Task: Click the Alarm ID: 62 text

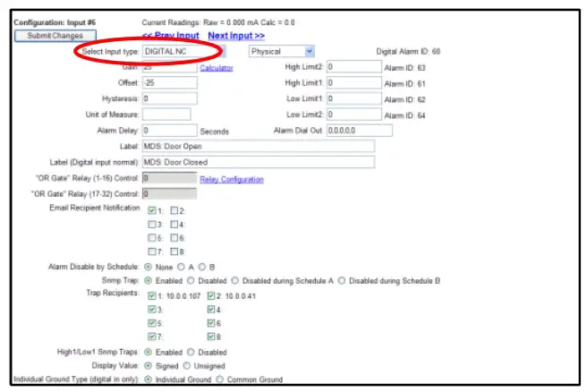Action: (x=405, y=99)
